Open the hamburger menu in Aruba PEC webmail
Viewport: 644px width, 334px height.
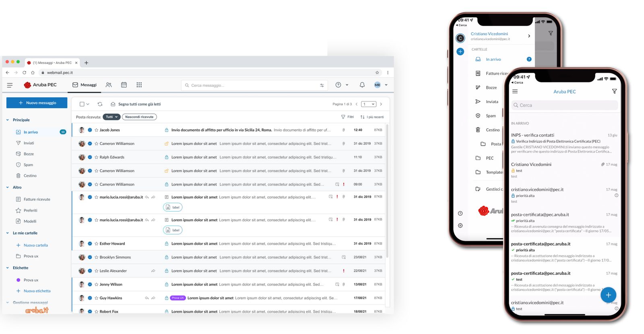pyautogui.click(x=10, y=85)
